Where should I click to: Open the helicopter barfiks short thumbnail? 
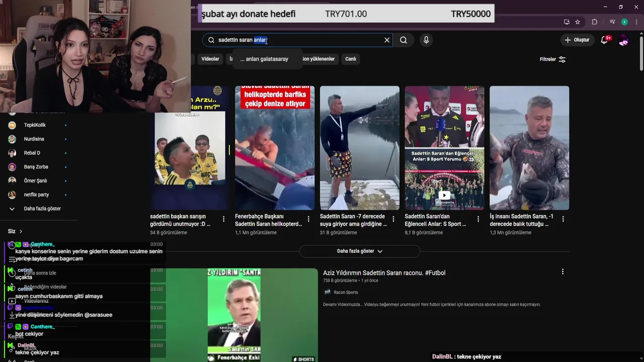pos(275,148)
